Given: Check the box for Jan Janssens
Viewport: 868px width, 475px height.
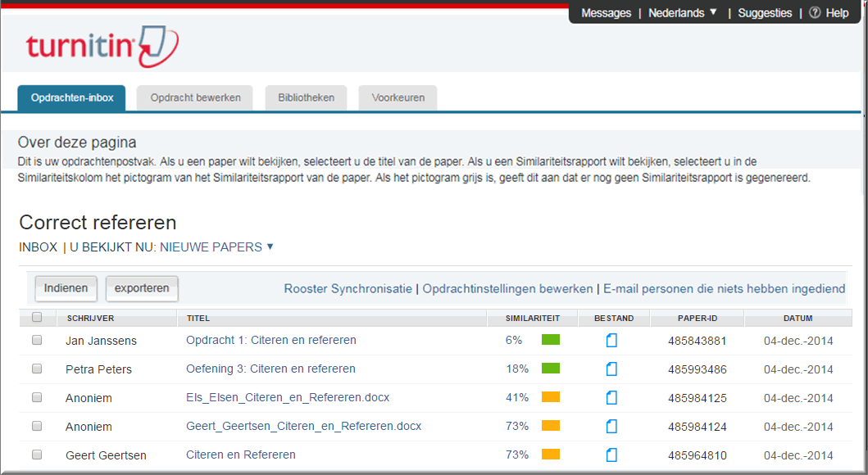Looking at the screenshot, I should pyautogui.click(x=37, y=340).
